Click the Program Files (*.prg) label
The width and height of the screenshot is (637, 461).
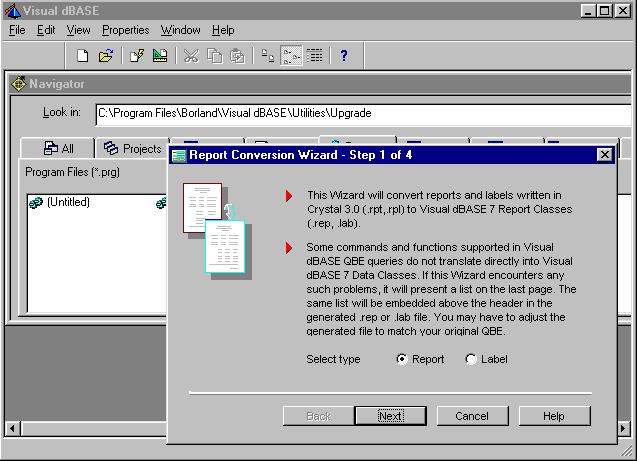pyautogui.click(x=72, y=172)
